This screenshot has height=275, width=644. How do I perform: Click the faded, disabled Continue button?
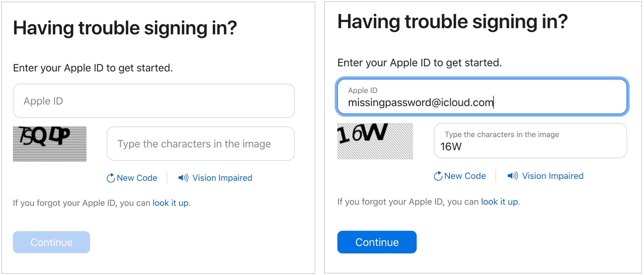[51, 242]
